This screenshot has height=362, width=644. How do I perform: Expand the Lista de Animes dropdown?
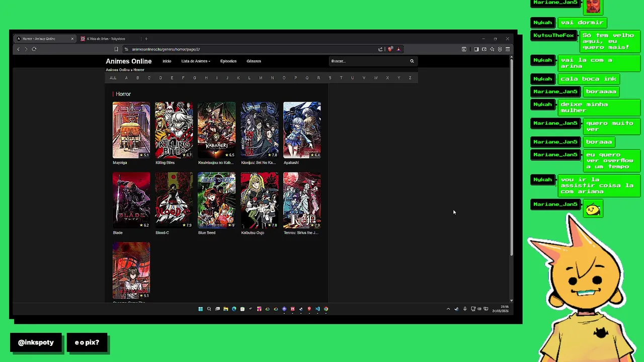(x=196, y=61)
